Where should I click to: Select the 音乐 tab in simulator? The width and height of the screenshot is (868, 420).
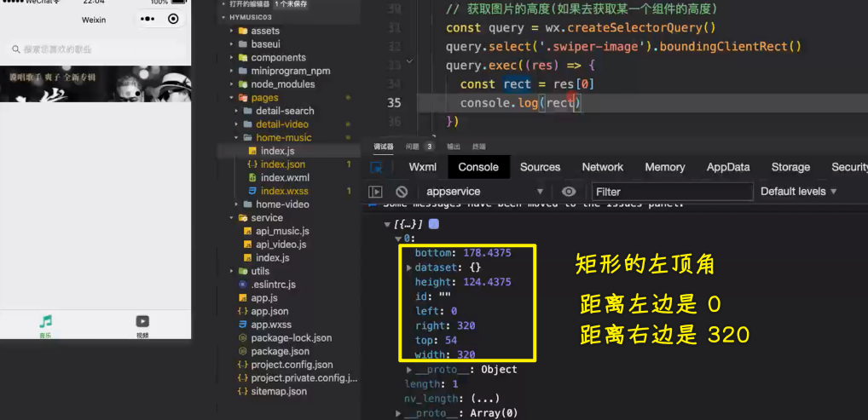[45, 326]
